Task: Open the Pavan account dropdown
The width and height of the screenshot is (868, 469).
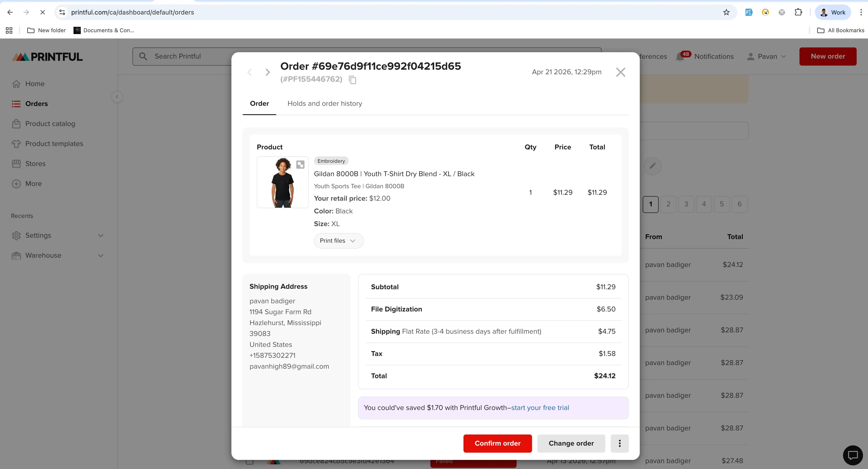Action: pyautogui.click(x=767, y=56)
